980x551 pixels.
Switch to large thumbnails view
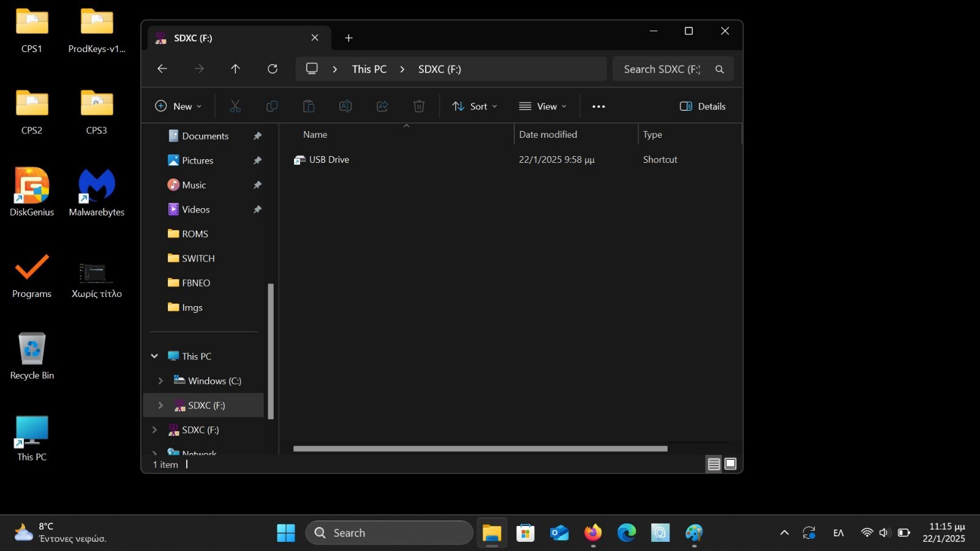730,464
